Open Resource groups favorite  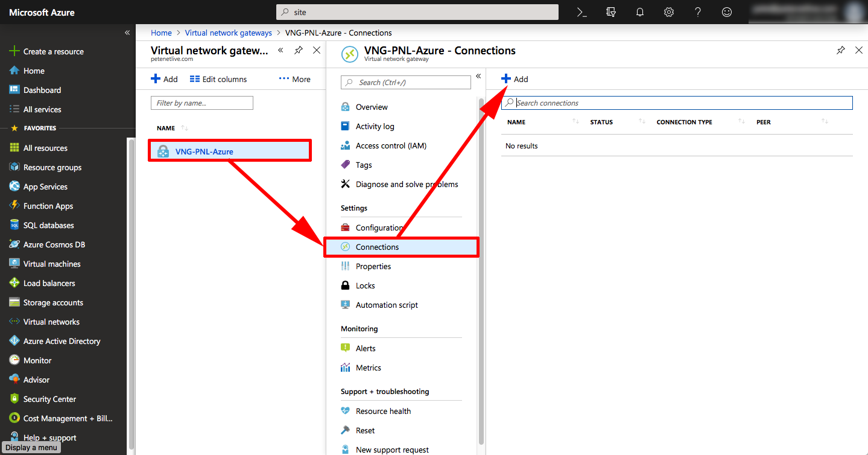(x=45, y=167)
